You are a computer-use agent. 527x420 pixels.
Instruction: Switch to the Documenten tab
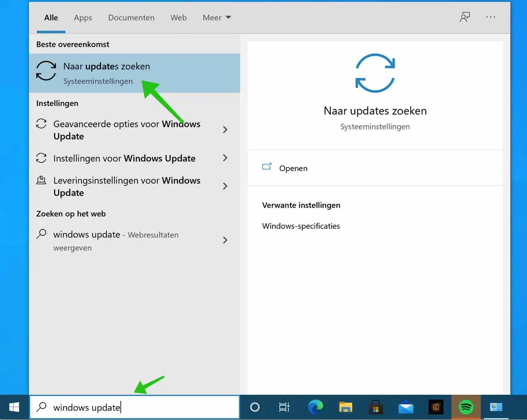coord(131,18)
